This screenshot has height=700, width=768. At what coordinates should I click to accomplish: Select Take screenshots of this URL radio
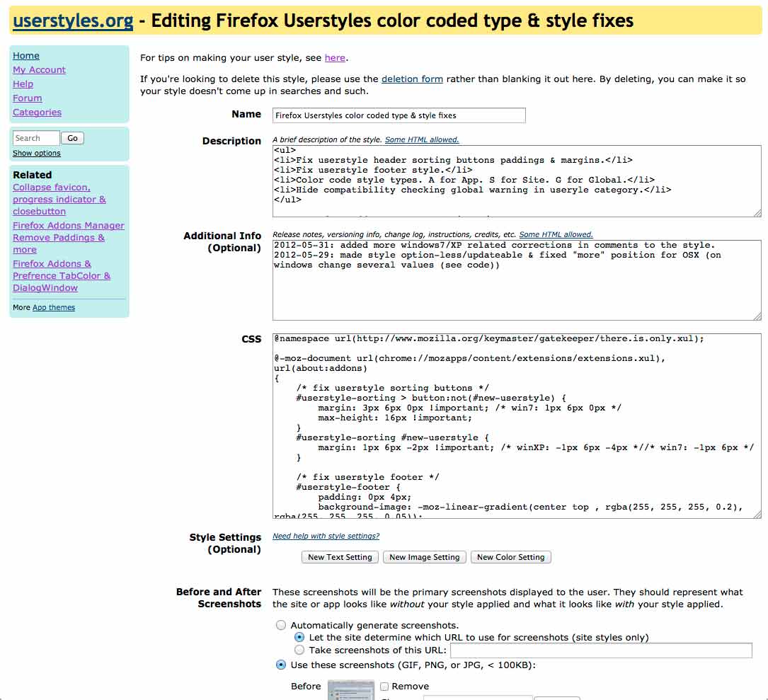point(299,650)
